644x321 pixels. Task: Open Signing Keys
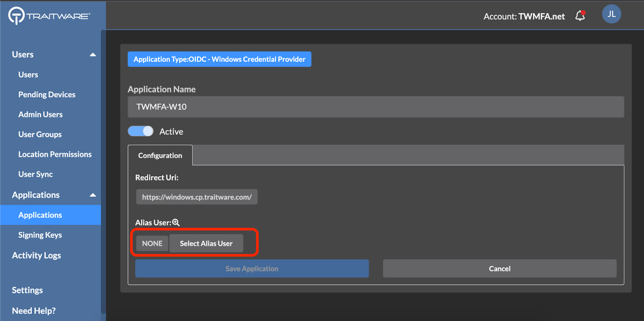tap(40, 235)
